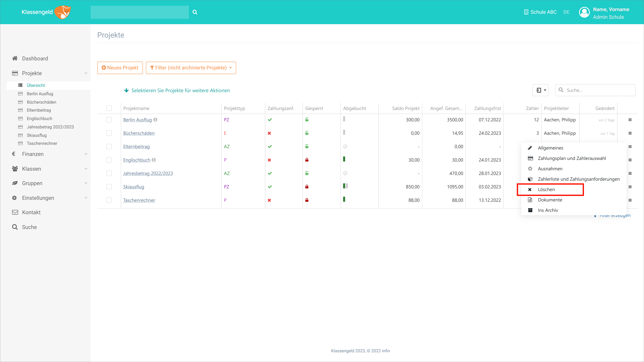Click the Klassen people icon

15,169
